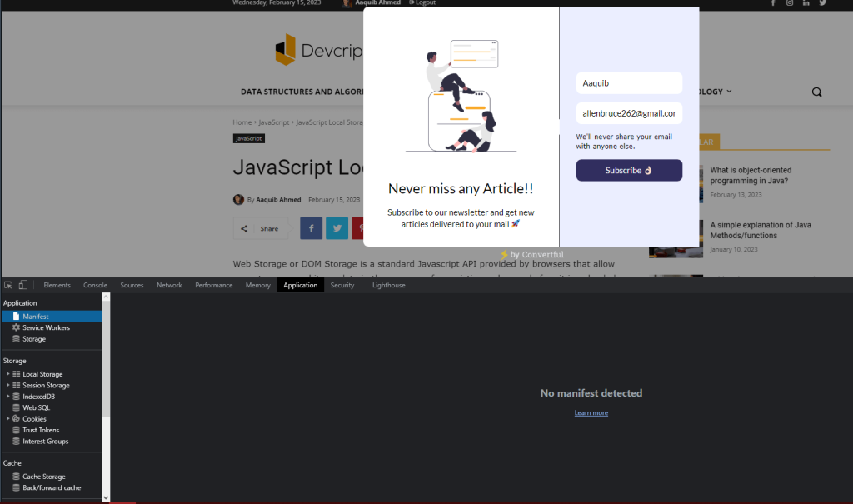Click the Learn more link under No manifest detected

(591, 412)
